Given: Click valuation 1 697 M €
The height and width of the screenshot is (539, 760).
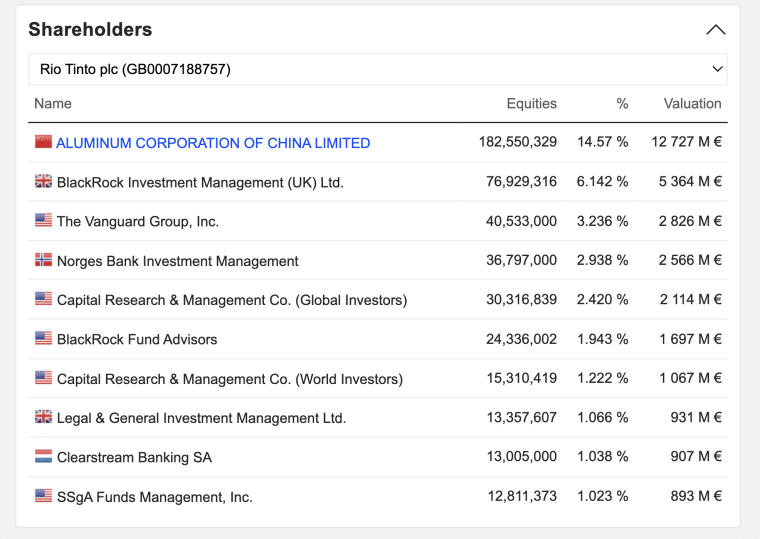Looking at the screenshot, I should pos(691,339).
